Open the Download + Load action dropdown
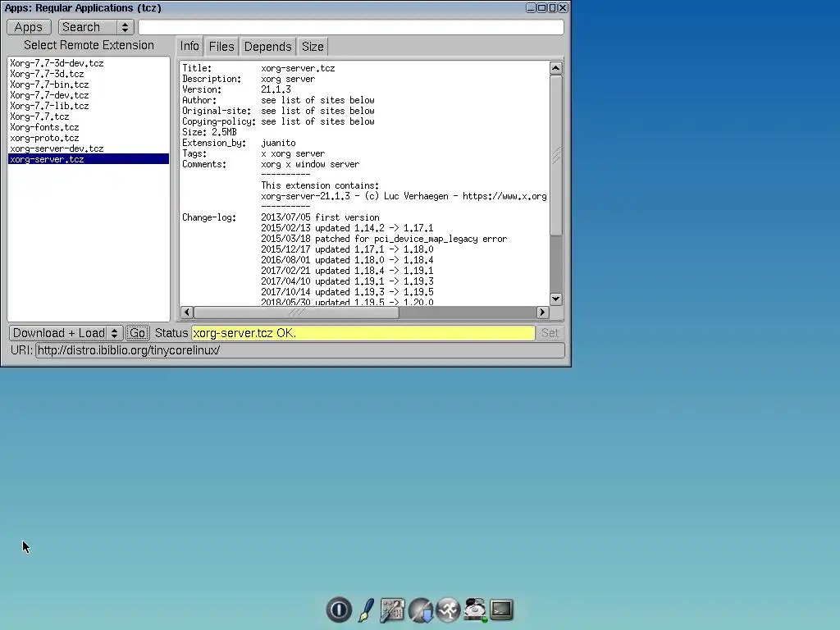 tap(66, 333)
